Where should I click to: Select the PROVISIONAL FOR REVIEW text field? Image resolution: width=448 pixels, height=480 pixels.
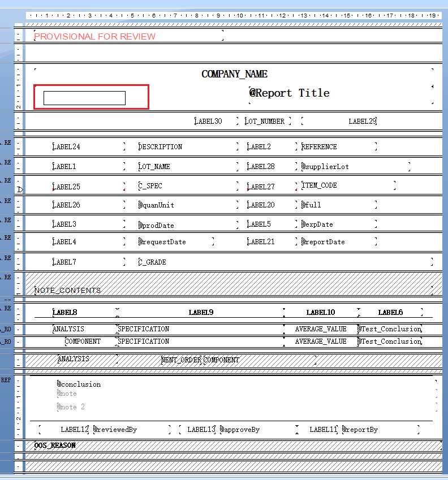coord(128,36)
